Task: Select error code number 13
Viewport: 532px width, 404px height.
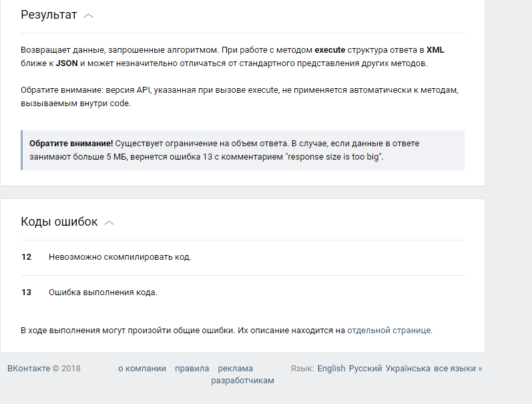Action: click(x=27, y=292)
